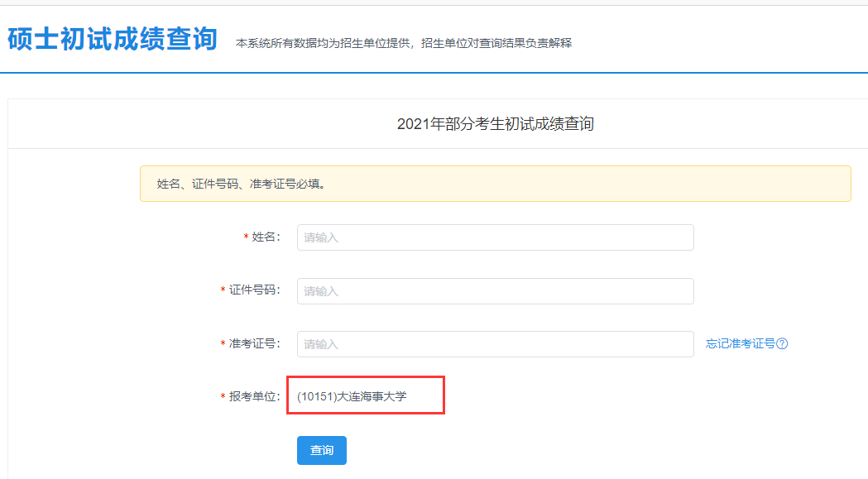Click the red asterisk beside 姓名
Viewport: 868px width, 479px height.
246,238
